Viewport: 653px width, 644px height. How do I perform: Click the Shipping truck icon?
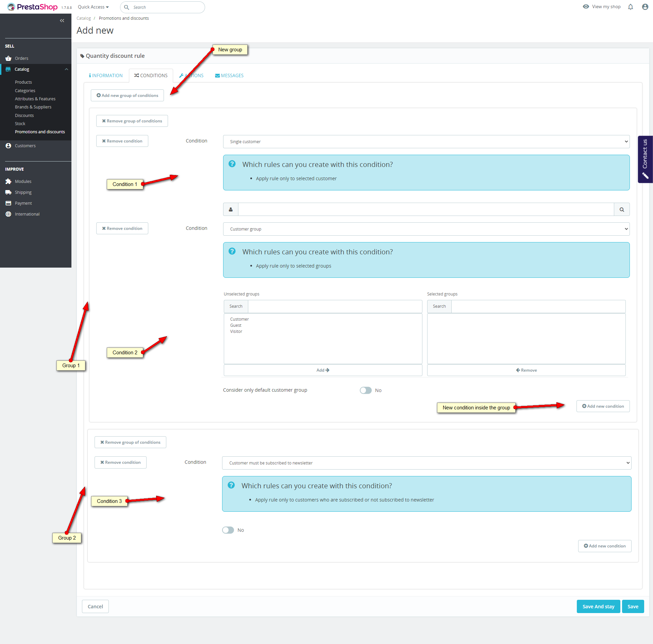(9, 192)
